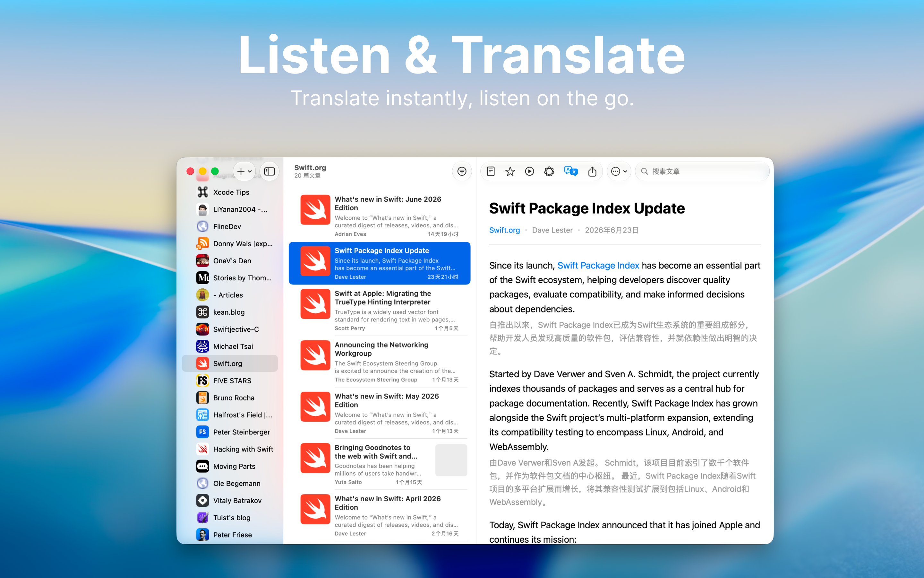This screenshot has height=578, width=924.
Task: Click the Moving Parts speech bubble icon
Action: (202, 466)
